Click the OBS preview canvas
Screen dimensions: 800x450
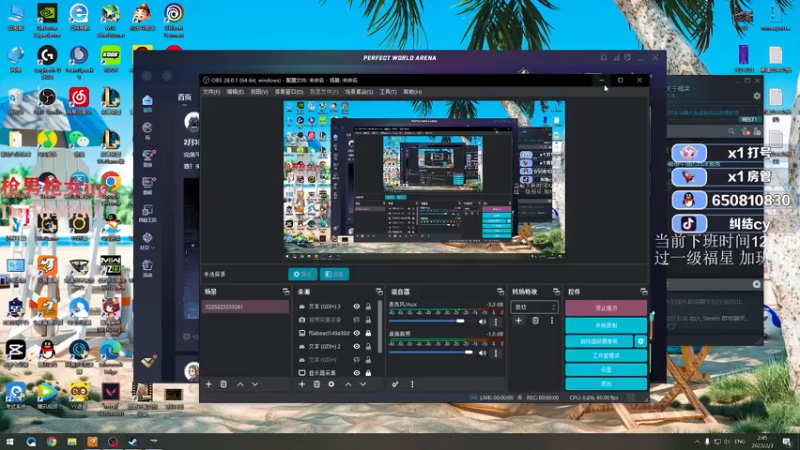pyautogui.click(x=424, y=179)
